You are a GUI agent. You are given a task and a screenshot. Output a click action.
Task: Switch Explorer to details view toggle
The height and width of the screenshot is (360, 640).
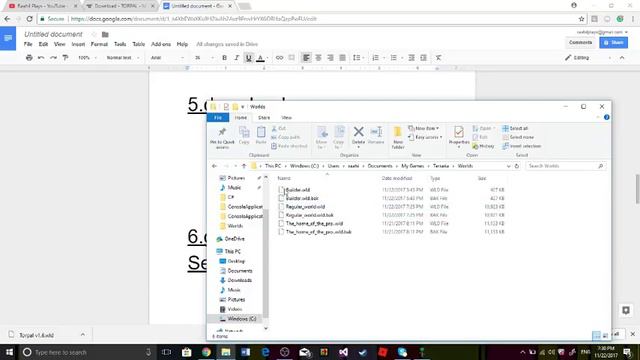pos(596,336)
